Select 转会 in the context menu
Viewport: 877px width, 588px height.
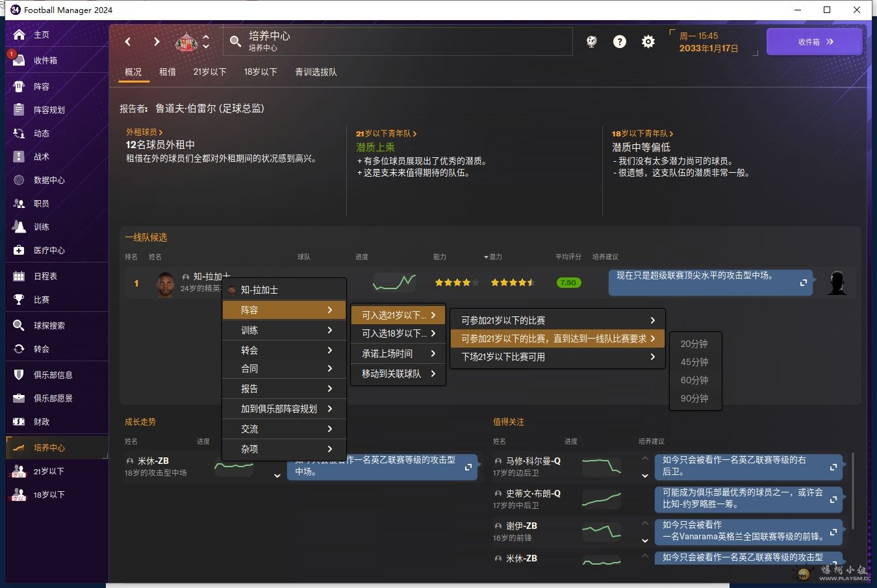click(284, 350)
